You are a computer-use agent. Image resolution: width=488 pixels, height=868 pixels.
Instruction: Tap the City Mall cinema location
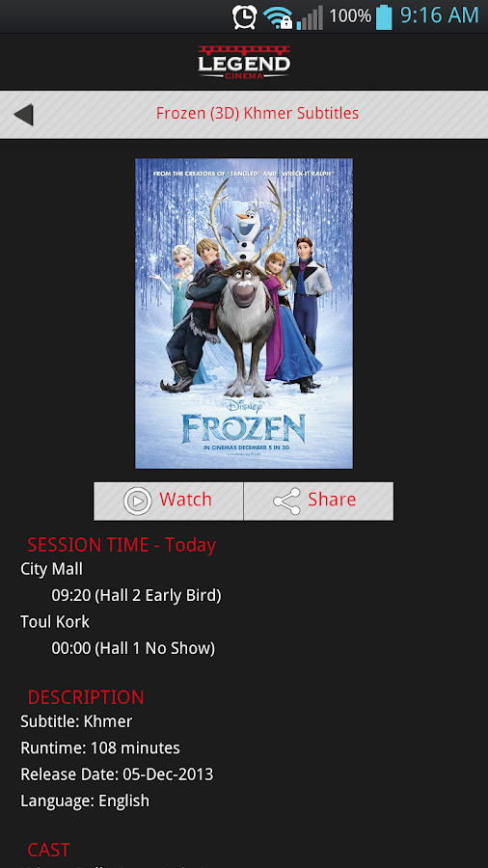click(x=51, y=569)
